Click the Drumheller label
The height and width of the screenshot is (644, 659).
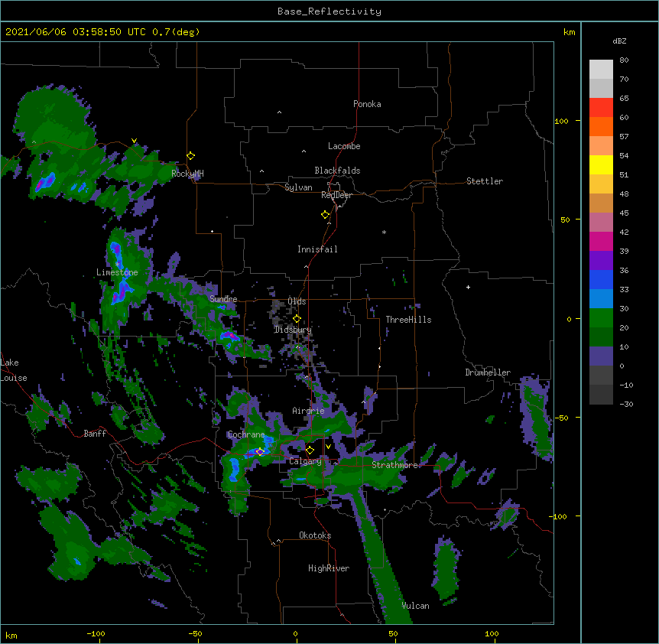[488, 372]
